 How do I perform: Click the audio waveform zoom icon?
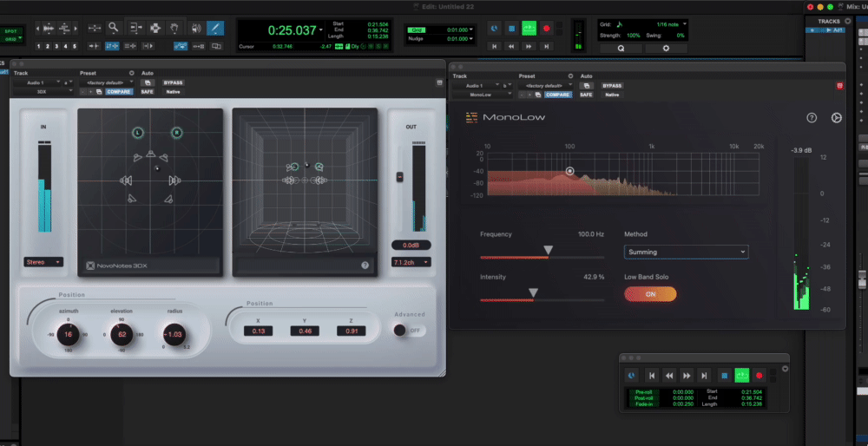[48, 28]
